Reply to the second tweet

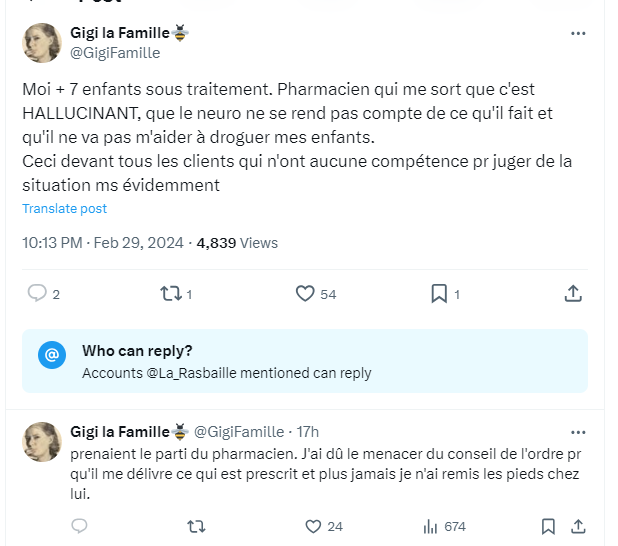(80, 526)
